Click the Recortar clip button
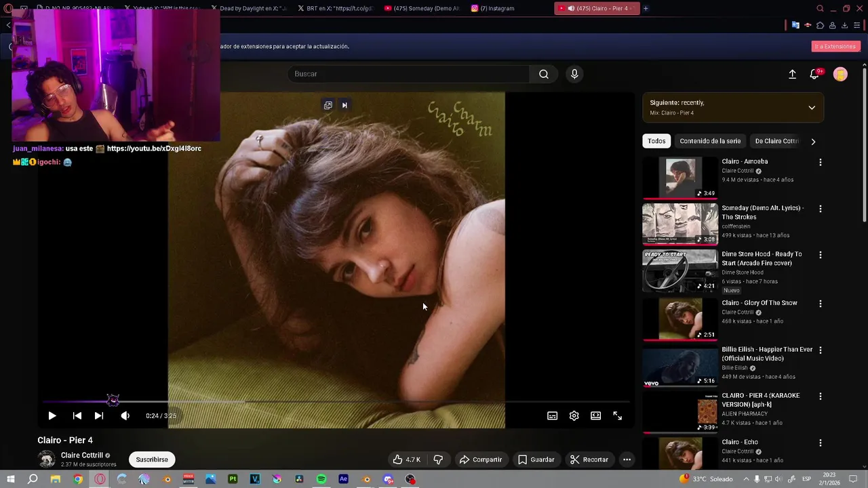The height and width of the screenshot is (488, 868). (x=589, y=460)
